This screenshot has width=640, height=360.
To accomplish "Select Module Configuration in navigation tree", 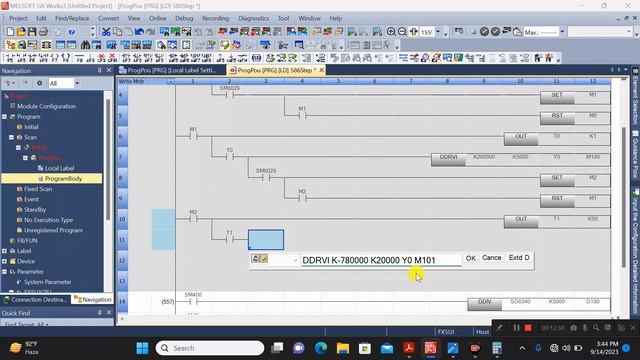I will (x=46, y=106).
